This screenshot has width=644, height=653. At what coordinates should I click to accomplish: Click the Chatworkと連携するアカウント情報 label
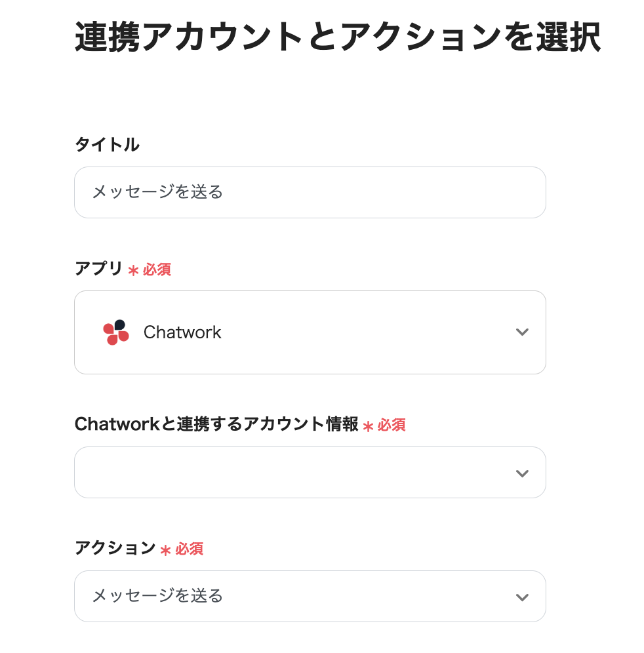click(216, 425)
